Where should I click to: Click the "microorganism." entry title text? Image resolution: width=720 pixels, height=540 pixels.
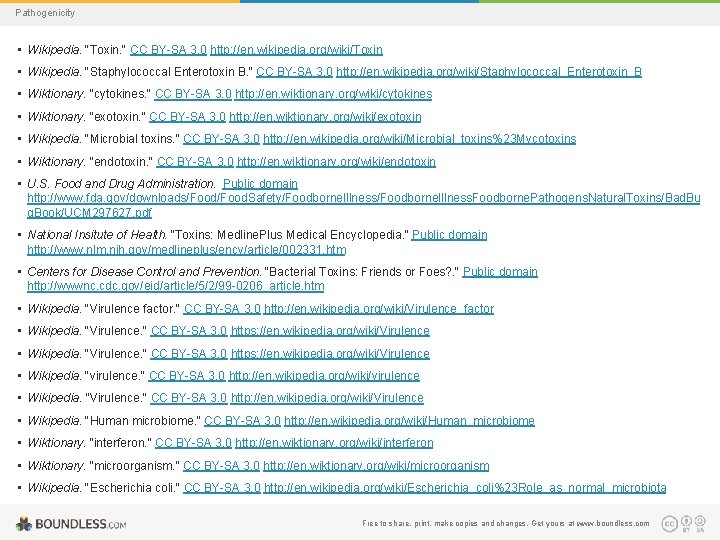[135, 466]
